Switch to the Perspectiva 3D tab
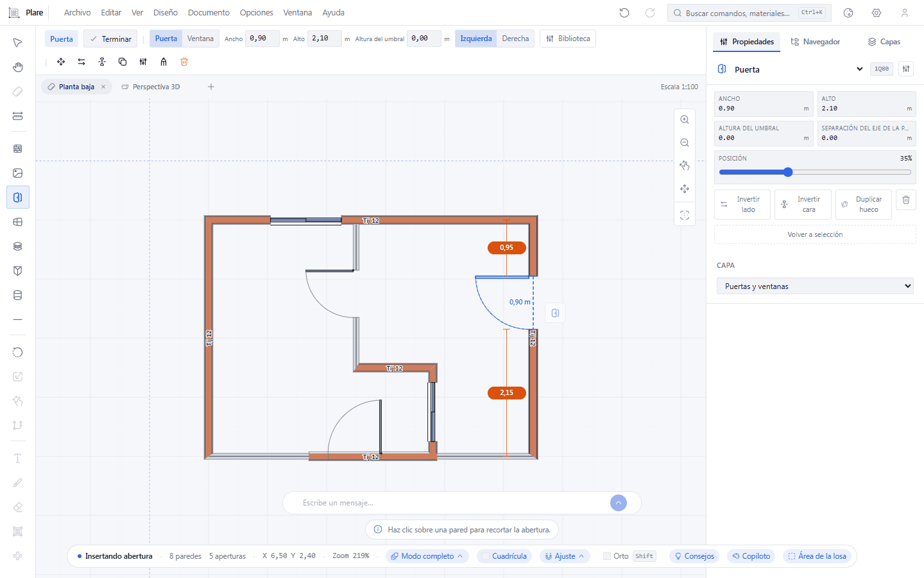The width and height of the screenshot is (924, 578). [151, 87]
